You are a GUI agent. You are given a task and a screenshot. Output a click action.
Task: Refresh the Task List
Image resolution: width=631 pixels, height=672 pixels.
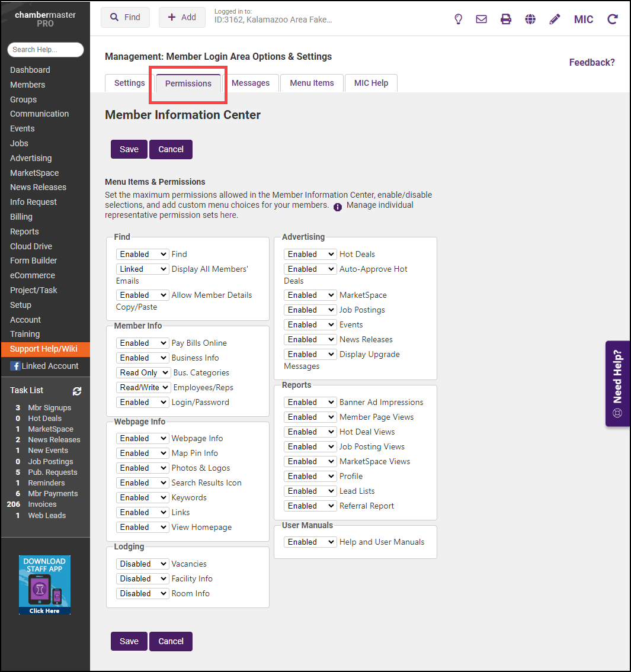point(77,391)
